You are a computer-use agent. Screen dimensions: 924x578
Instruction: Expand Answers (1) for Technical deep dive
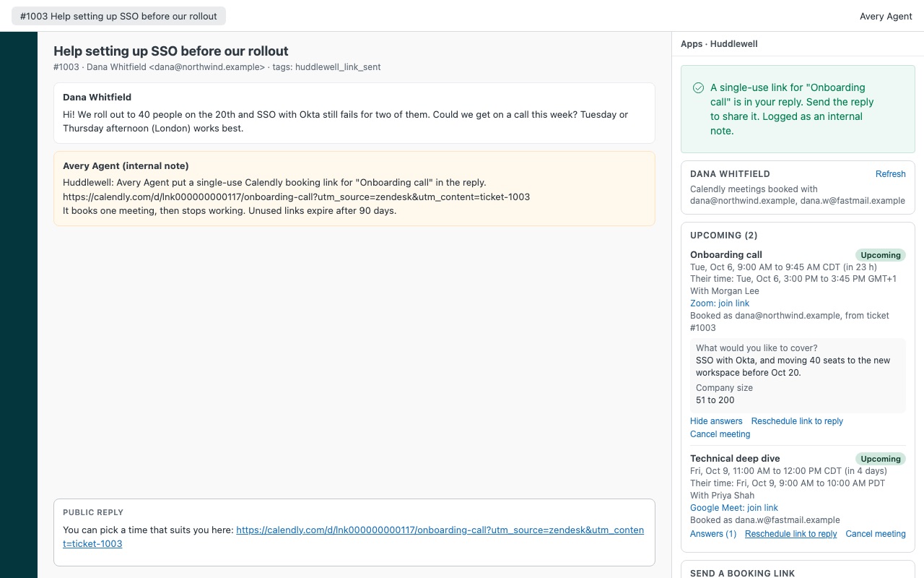tap(713, 534)
